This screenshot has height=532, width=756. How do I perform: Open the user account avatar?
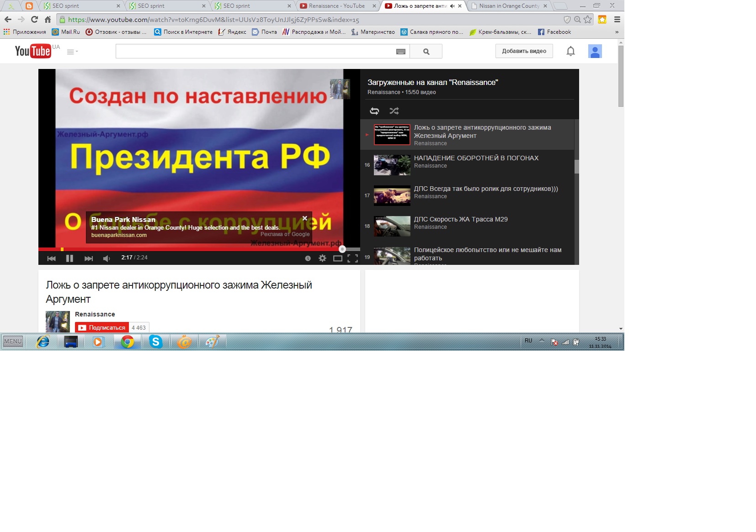(x=595, y=51)
